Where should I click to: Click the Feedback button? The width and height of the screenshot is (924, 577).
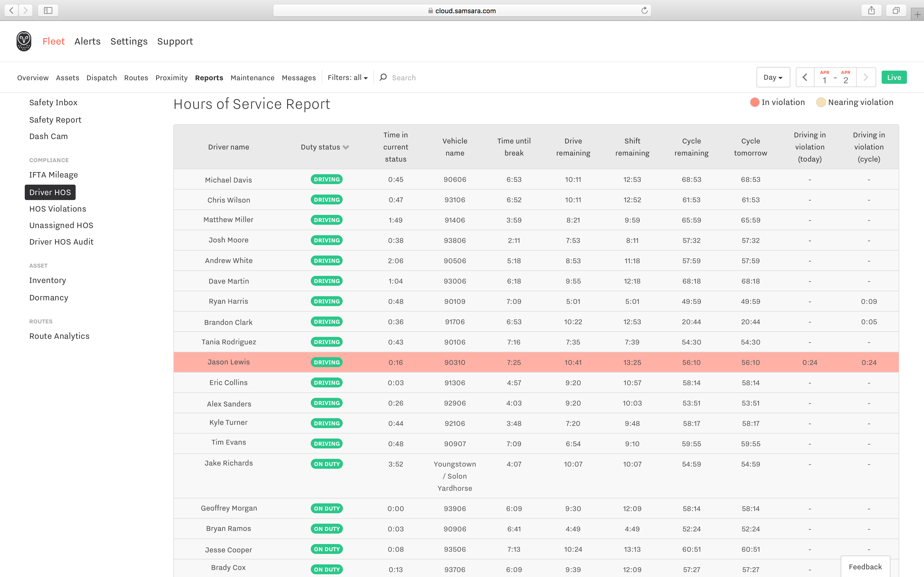click(865, 567)
